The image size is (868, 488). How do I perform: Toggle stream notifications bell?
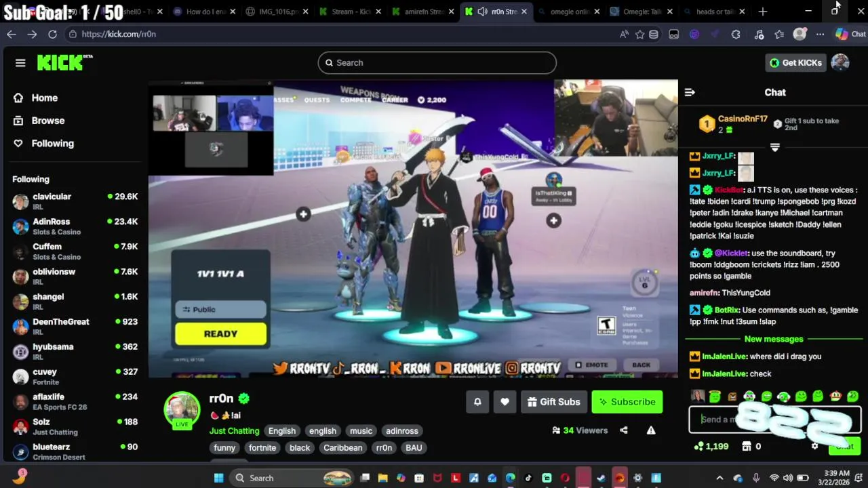477,402
